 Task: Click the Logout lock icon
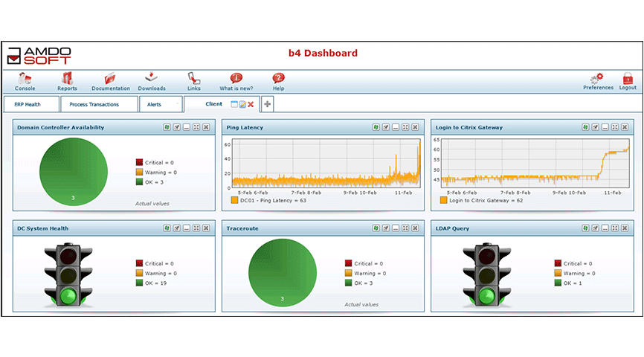628,78
